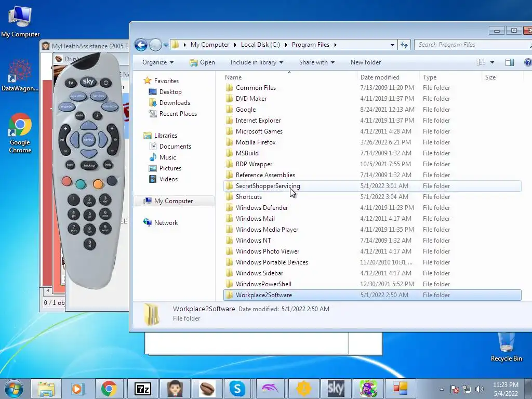Image resolution: width=532 pixels, height=399 pixels.
Task: Go up a channel with ch plus
Action: 112,129
